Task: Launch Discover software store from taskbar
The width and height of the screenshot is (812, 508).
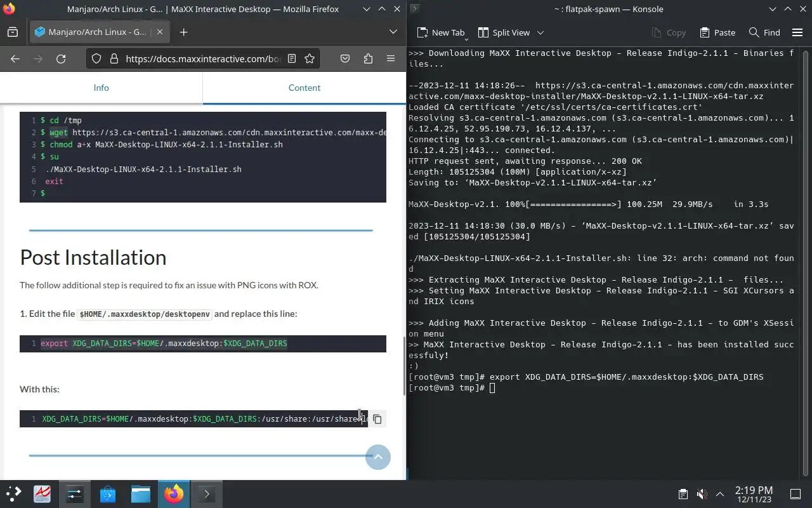Action: 108,494
